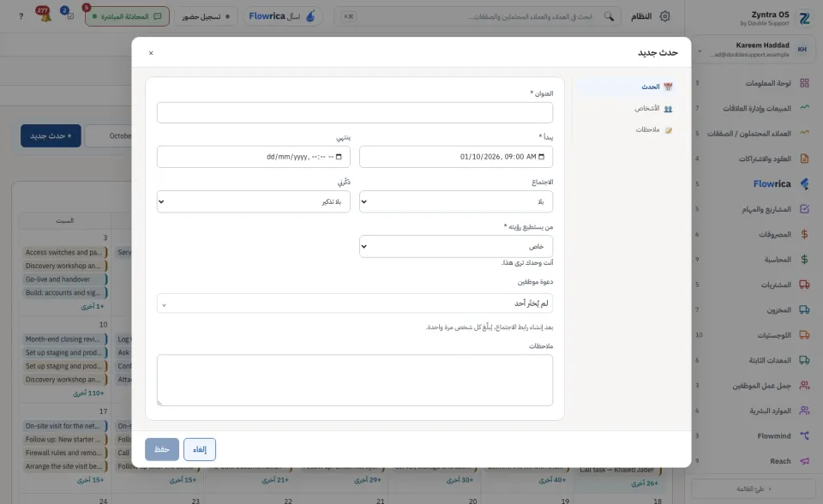
Task: Click the search magnifier icon
Action: coord(609,16)
